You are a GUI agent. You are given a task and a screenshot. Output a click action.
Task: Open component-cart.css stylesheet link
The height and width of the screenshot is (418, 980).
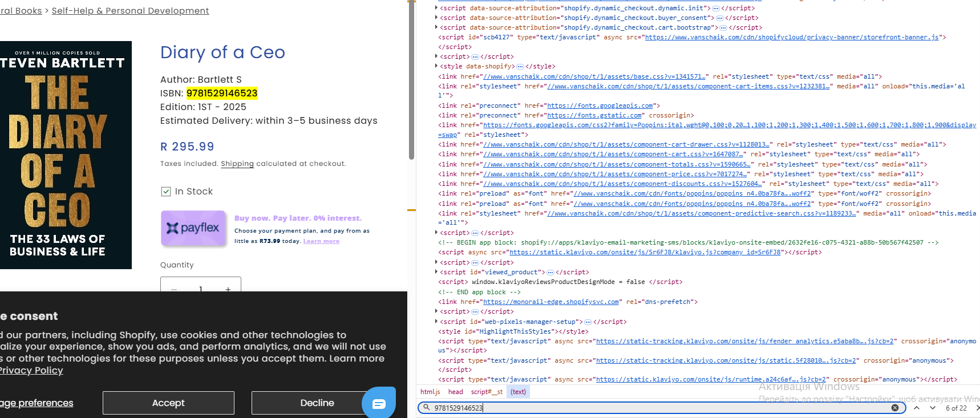tap(614, 154)
